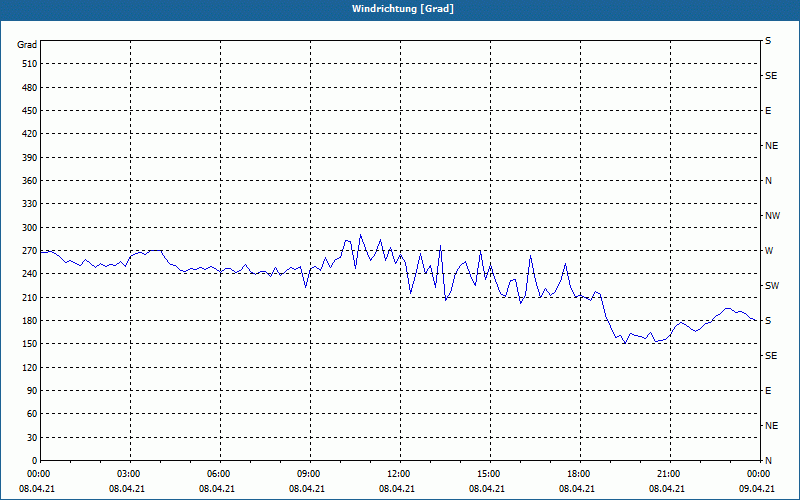Click the NW compass label
800x500 pixels.
pos(772,216)
